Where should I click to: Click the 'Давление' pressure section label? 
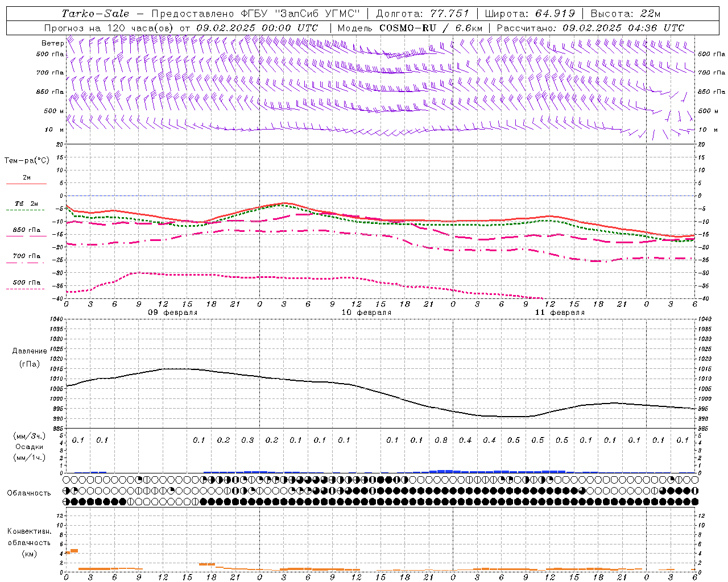[30, 351]
